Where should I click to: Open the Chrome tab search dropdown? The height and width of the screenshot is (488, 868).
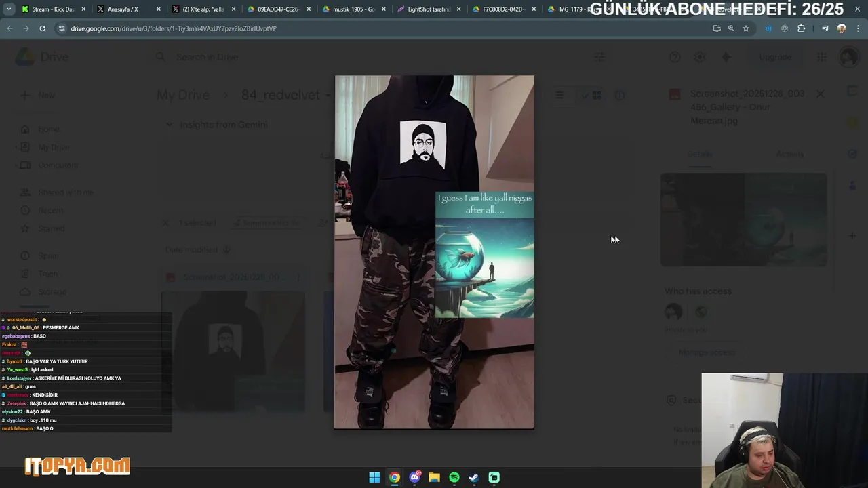(x=8, y=9)
